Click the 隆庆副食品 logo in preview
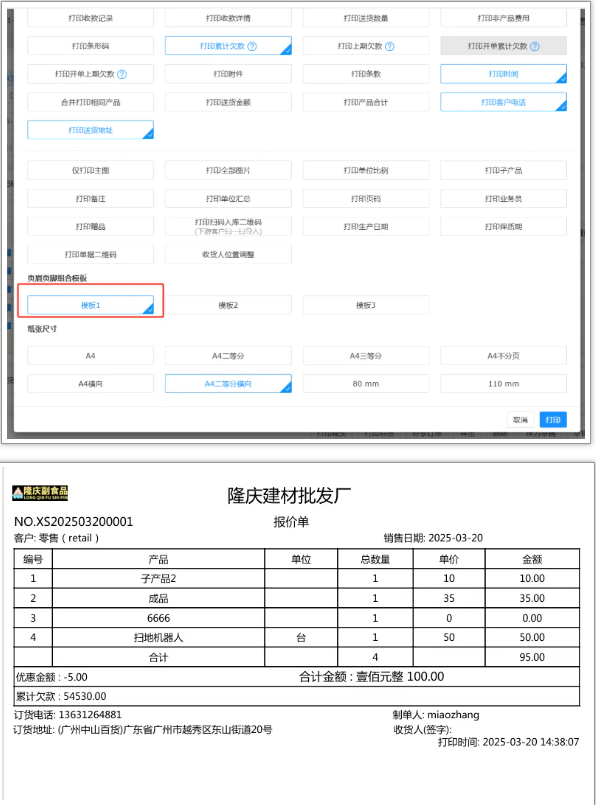This screenshot has height=805, width=596. (x=40, y=493)
